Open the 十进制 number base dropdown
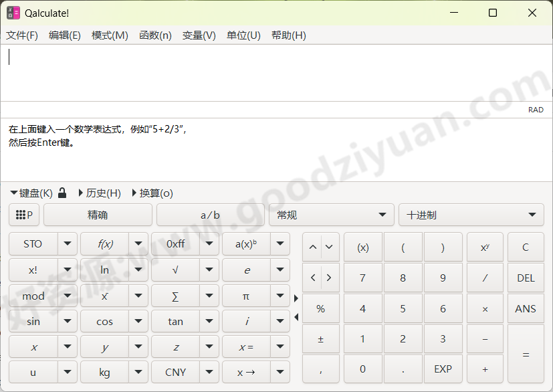 (x=471, y=215)
